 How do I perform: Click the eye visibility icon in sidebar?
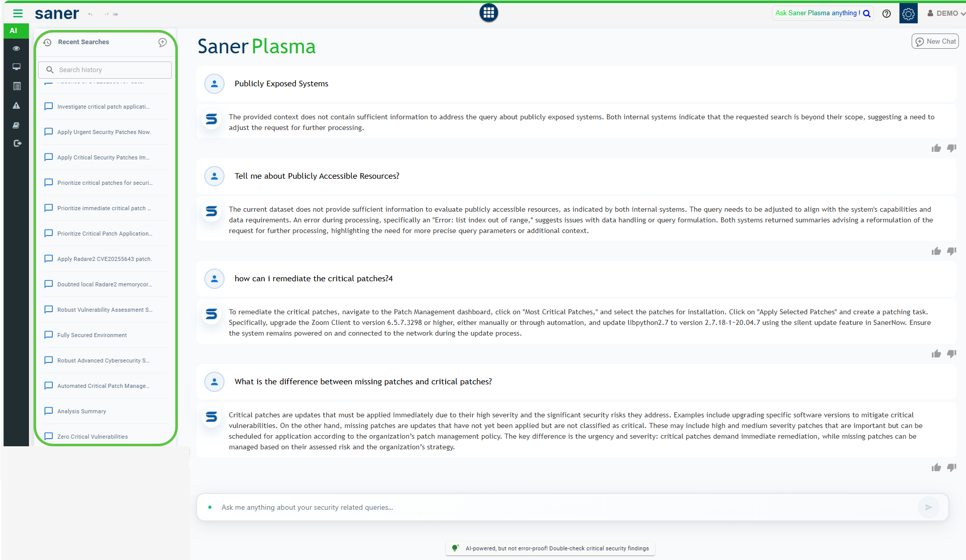tap(16, 49)
